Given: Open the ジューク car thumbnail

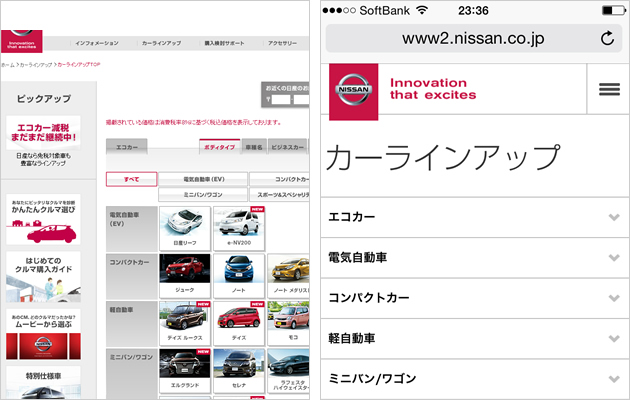Looking at the screenshot, I should pyautogui.click(x=185, y=276).
